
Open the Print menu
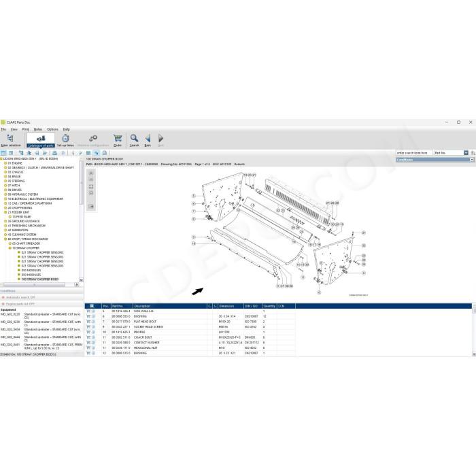pyautogui.click(x=26, y=129)
